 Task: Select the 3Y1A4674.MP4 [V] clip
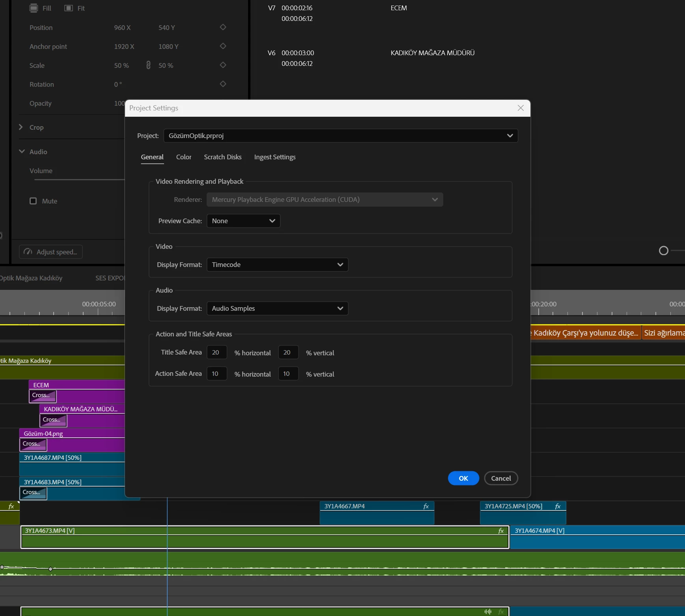[597, 537]
